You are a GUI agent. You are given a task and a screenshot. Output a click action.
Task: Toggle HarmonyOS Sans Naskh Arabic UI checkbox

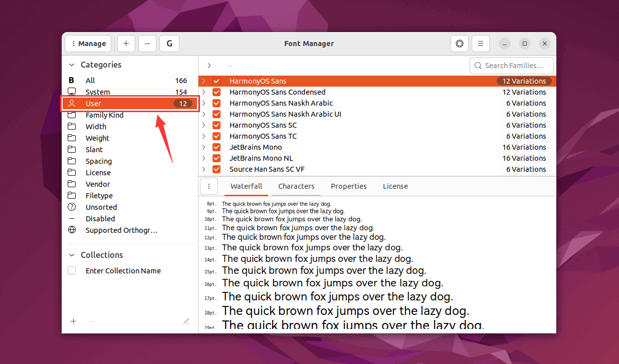pyautogui.click(x=217, y=114)
